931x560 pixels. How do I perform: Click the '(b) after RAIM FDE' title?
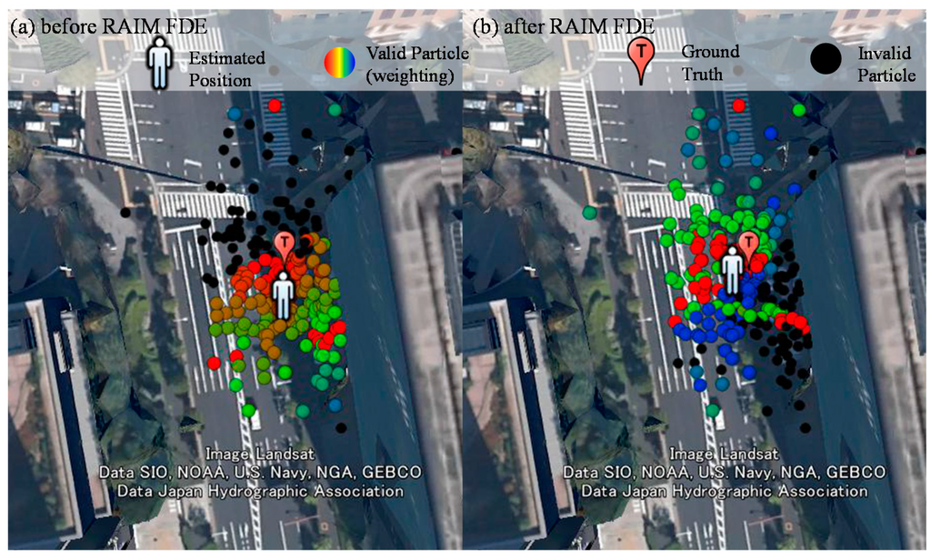click(x=564, y=26)
